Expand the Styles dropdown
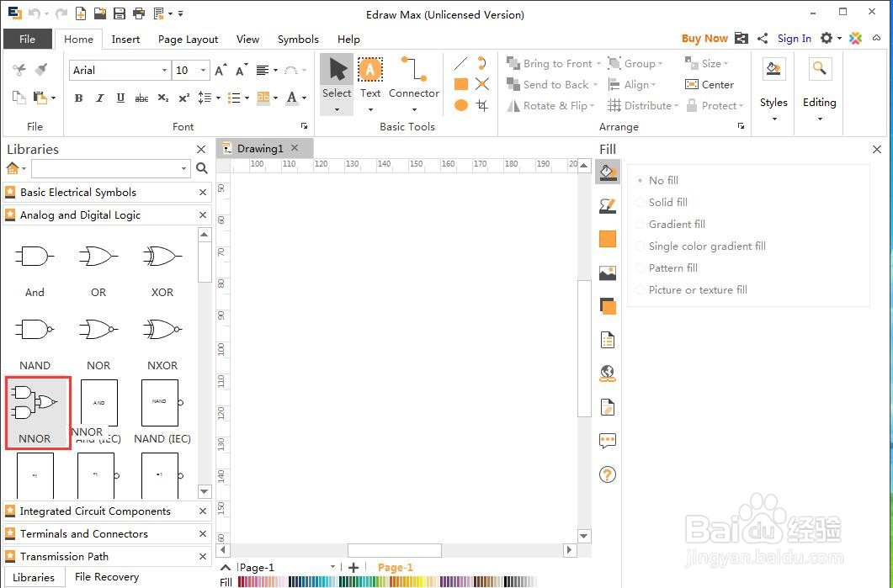The image size is (893, 588). pyautogui.click(x=774, y=119)
